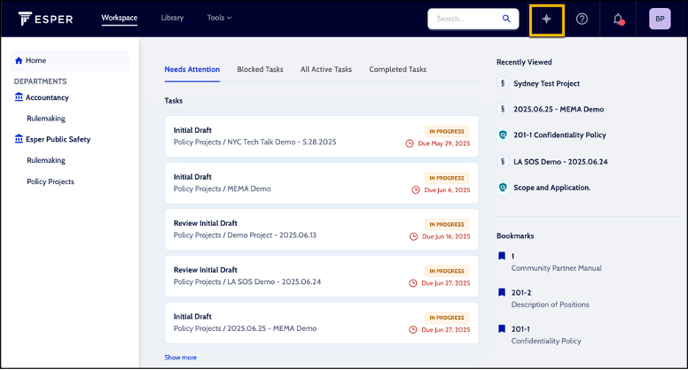This screenshot has height=370, width=688.
Task: Open 201-1 Confidentiality Policy in Recently Viewed
Action: (560, 135)
